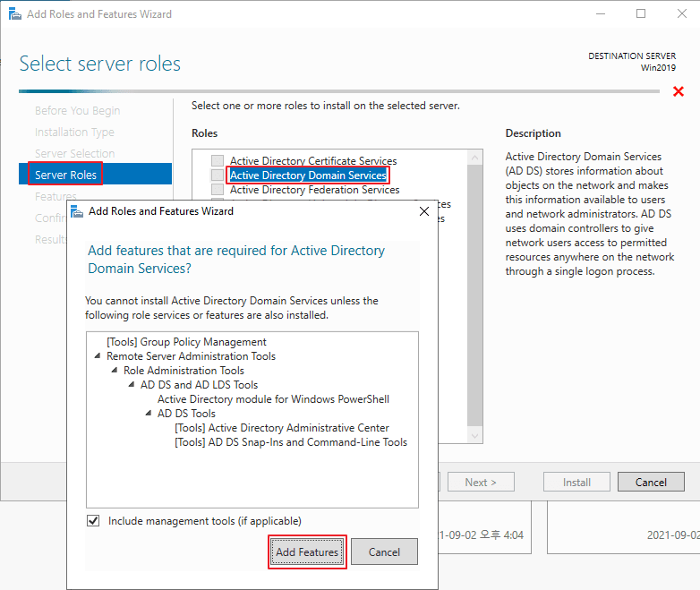Viewport: 700px width, 590px height.
Task: Select Role Administration Tools label
Action: (x=184, y=371)
